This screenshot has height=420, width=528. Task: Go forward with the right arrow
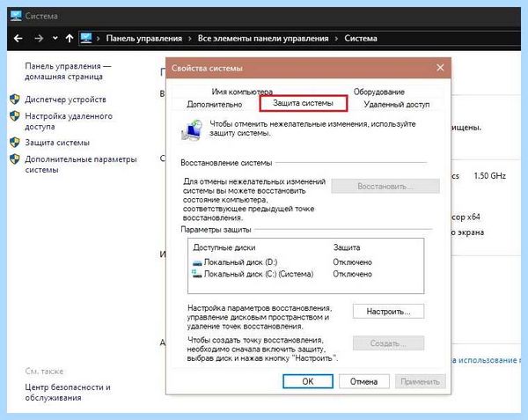39,39
